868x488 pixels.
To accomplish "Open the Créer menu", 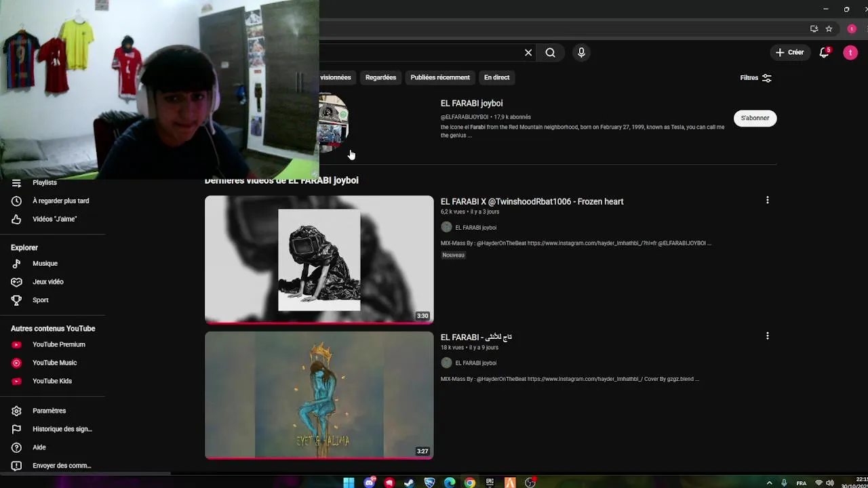I will (x=789, y=52).
